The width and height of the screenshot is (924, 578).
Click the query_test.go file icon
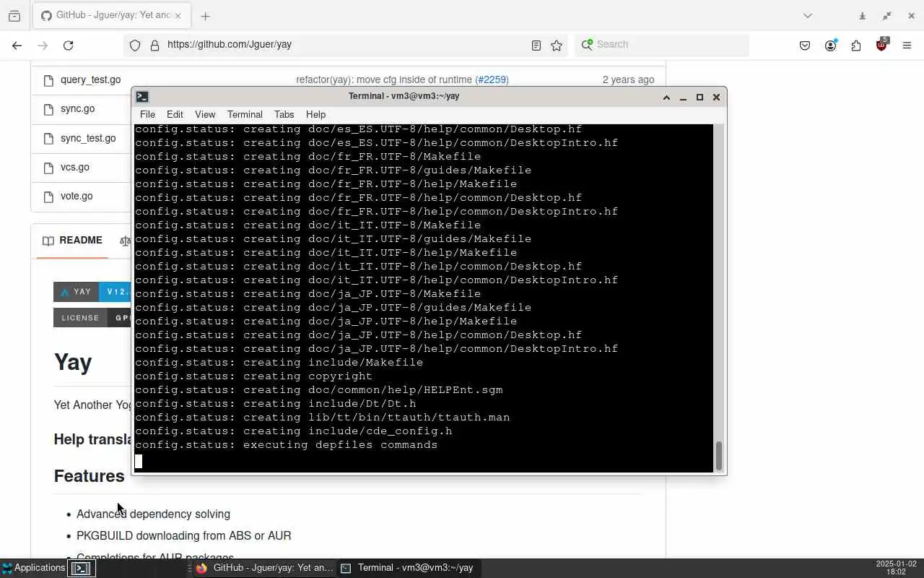[x=48, y=80]
